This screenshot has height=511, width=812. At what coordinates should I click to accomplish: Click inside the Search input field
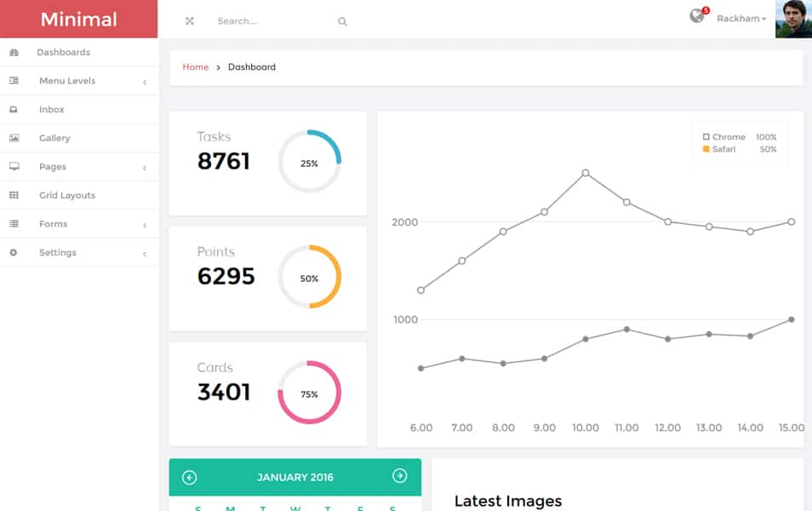[255, 21]
